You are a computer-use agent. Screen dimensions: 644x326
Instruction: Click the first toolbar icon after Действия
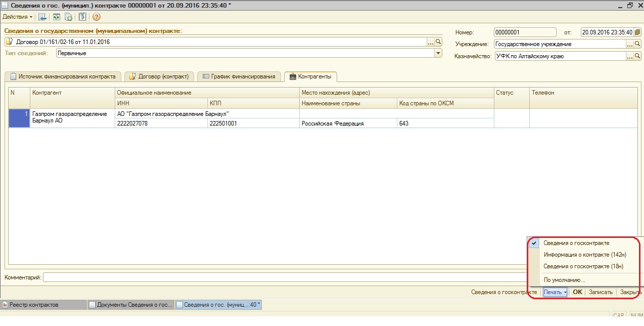[x=42, y=17]
